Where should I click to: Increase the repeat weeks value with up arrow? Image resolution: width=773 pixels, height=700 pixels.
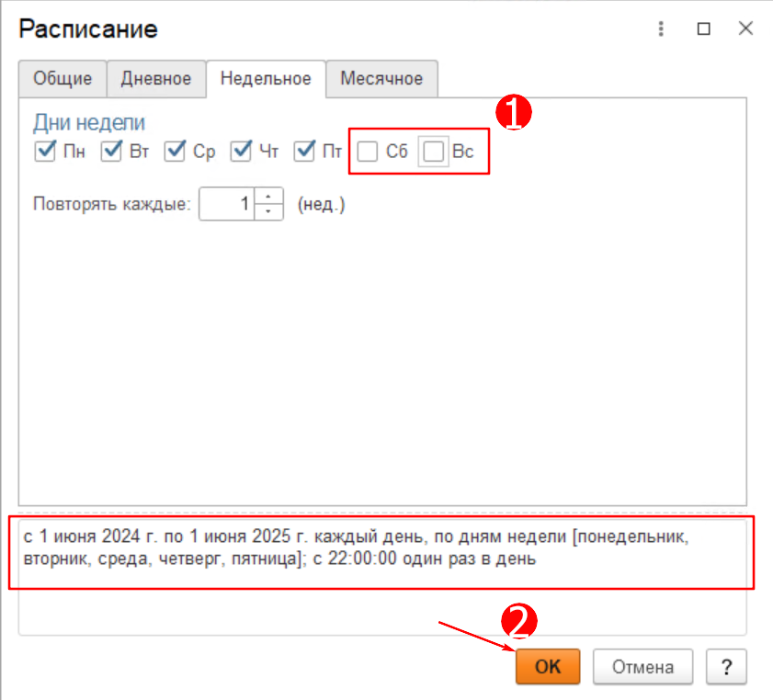268,197
